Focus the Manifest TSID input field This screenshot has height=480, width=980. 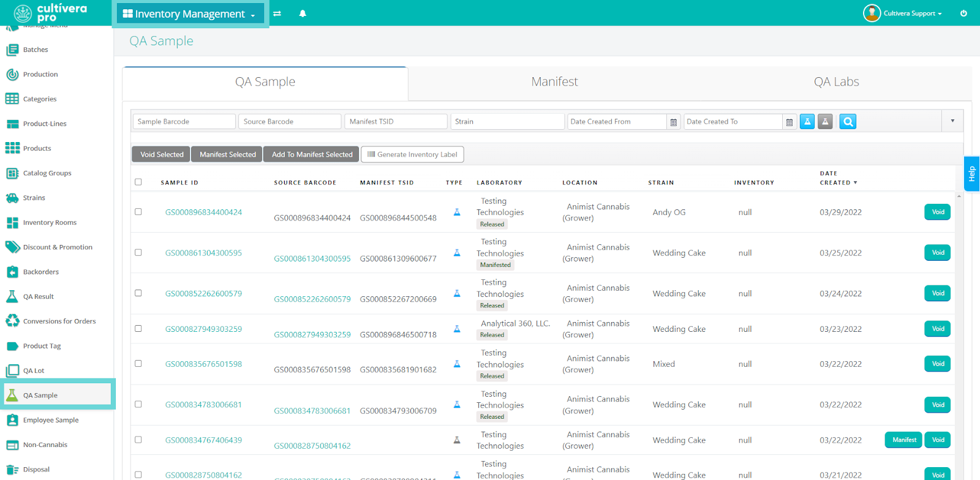coord(396,122)
